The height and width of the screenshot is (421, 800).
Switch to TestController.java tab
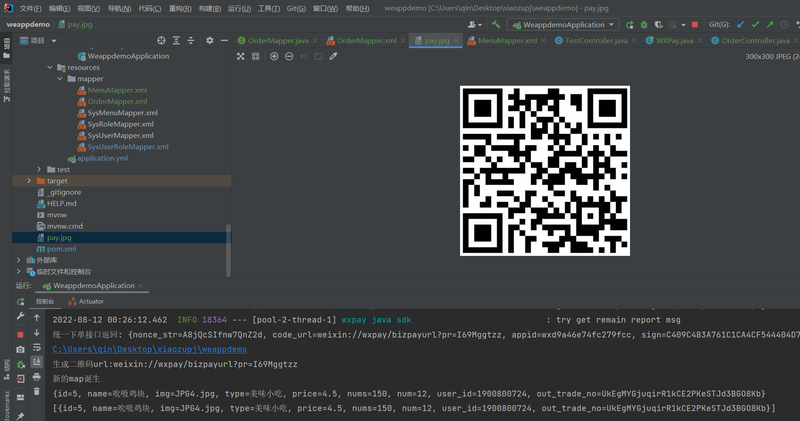596,40
